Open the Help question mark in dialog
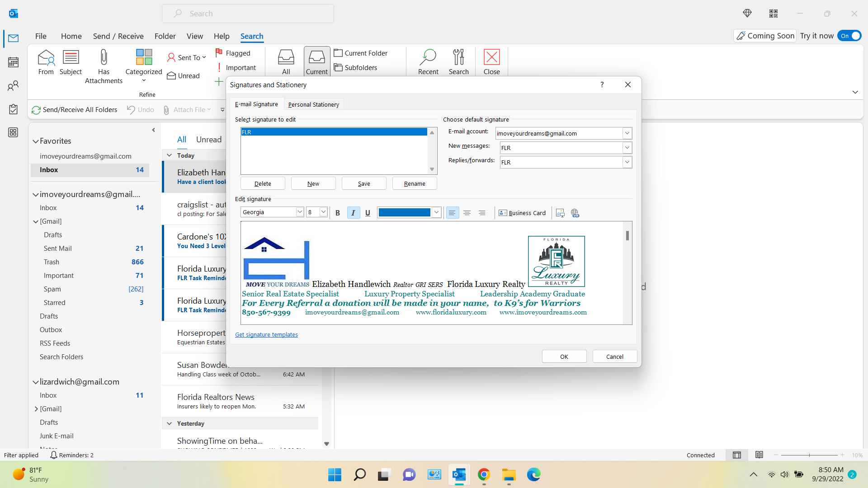This screenshot has width=868, height=488. [x=602, y=84]
